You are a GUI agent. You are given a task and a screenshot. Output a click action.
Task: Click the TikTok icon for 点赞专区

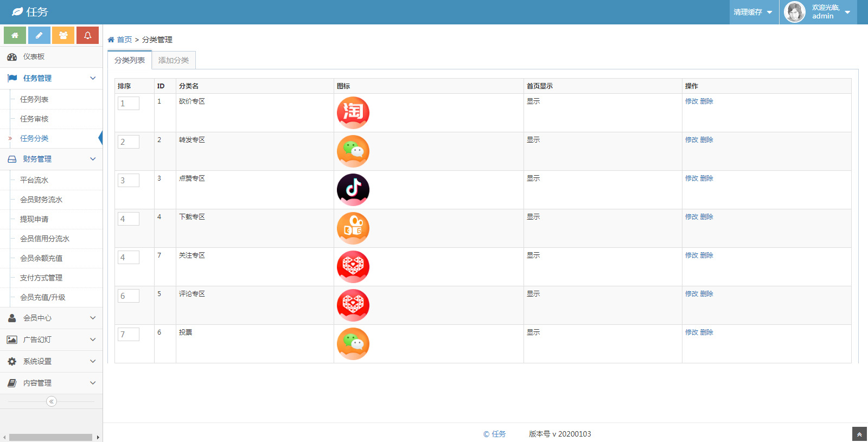353,190
